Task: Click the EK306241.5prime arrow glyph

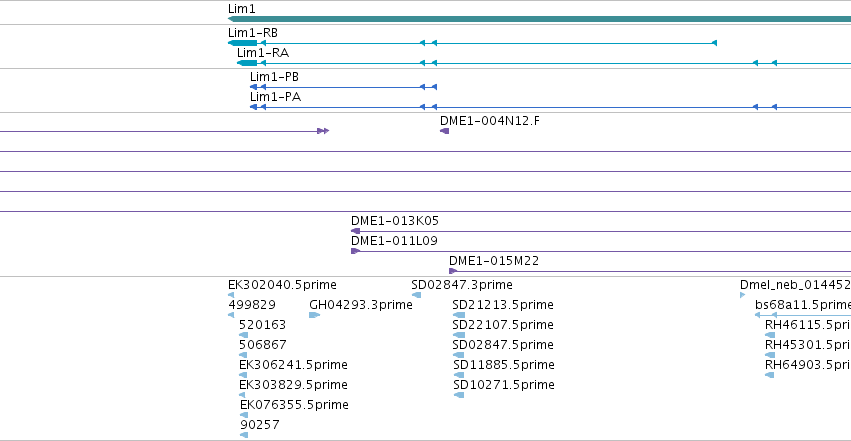Action: [x=243, y=375]
